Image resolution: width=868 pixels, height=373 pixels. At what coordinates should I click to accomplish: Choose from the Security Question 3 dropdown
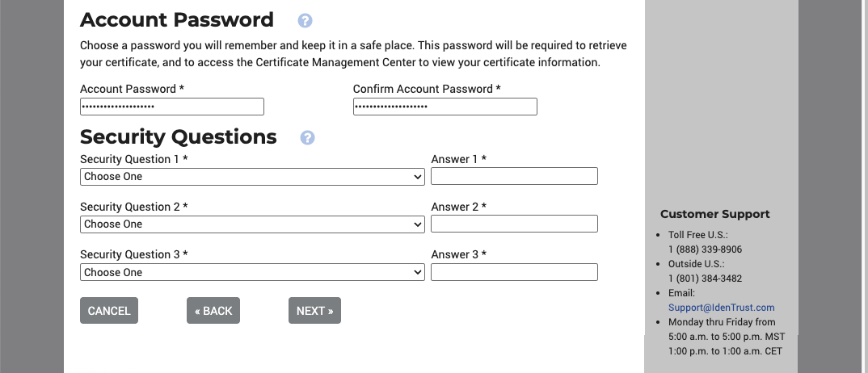point(252,273)
